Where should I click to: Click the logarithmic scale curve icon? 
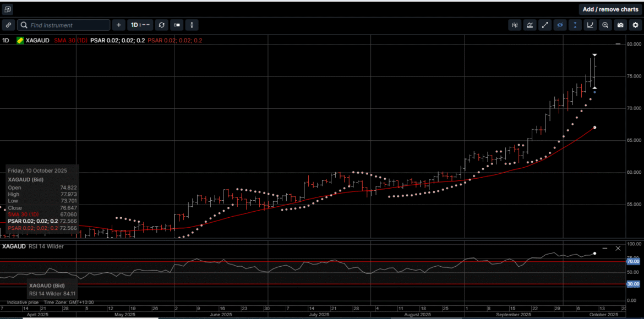590,25
